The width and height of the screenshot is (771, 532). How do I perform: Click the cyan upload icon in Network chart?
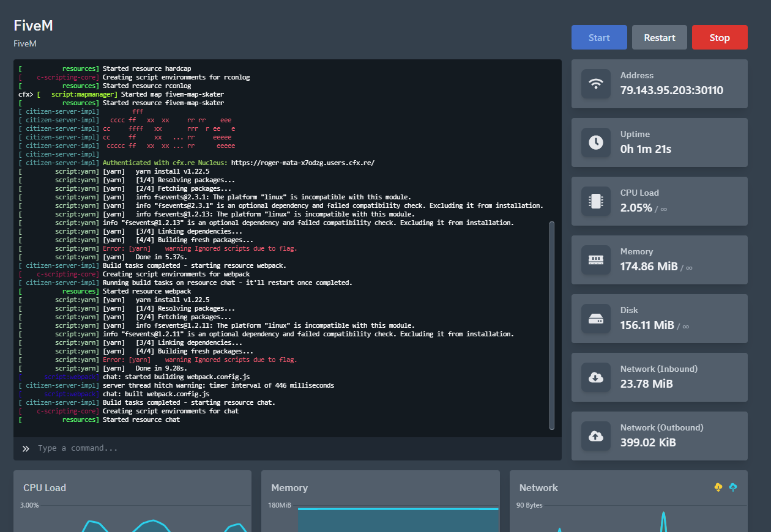click(x=733, y=487)
